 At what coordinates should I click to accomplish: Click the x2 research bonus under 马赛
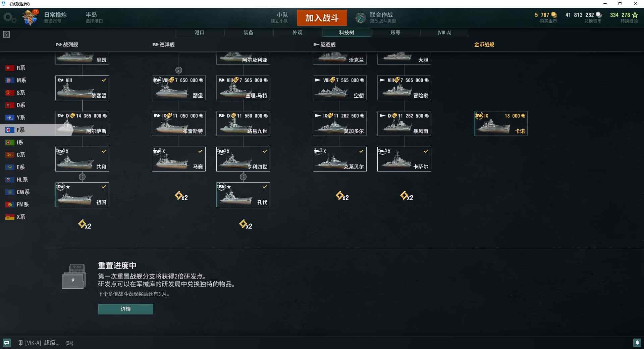pos(181,196)
